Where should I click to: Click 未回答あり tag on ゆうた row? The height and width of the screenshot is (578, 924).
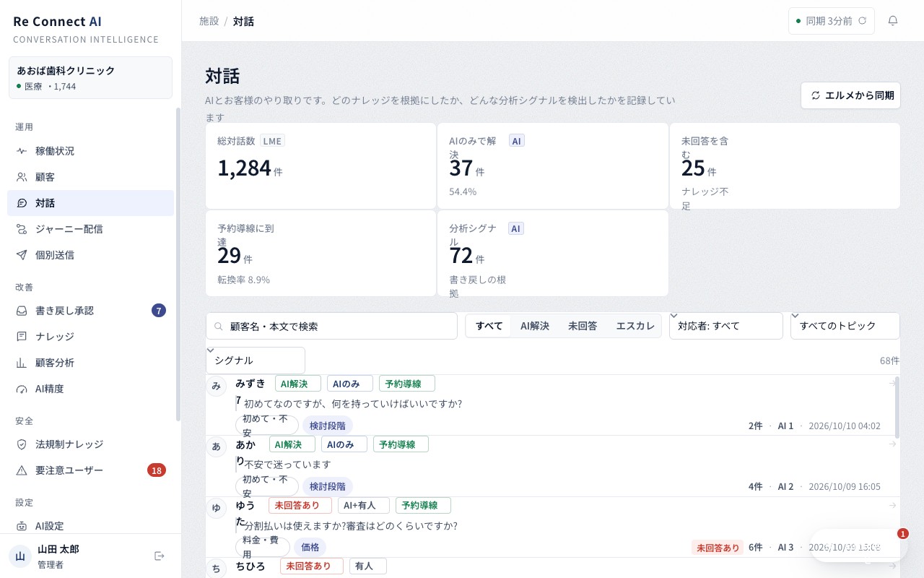click(300, 505)
